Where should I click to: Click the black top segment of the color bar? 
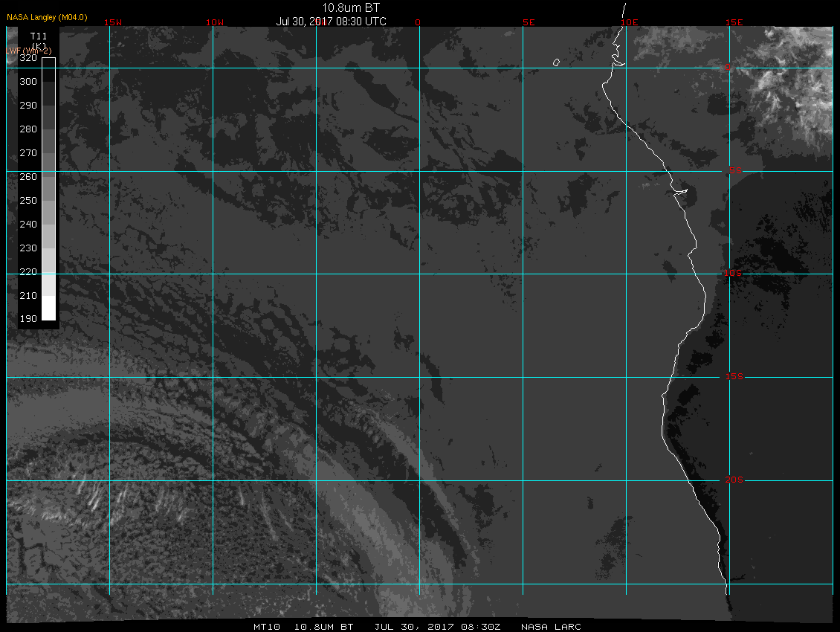[49, 70]
